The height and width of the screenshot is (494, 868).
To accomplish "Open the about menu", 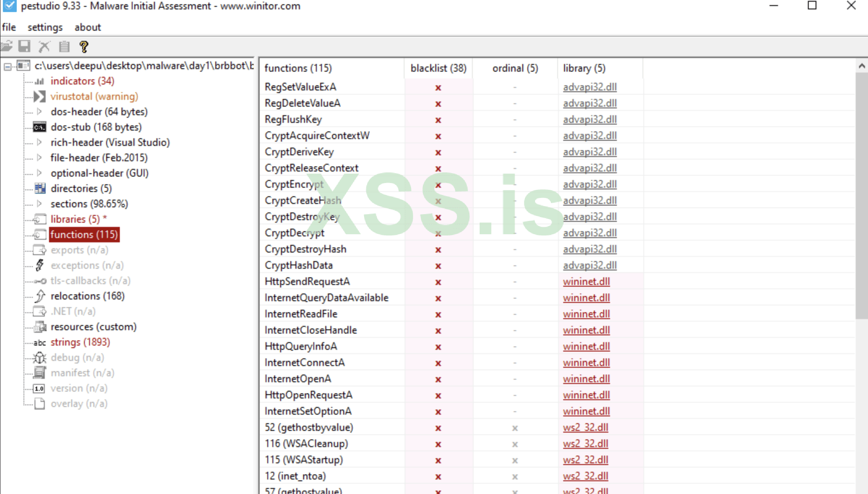I will point(87,27).
